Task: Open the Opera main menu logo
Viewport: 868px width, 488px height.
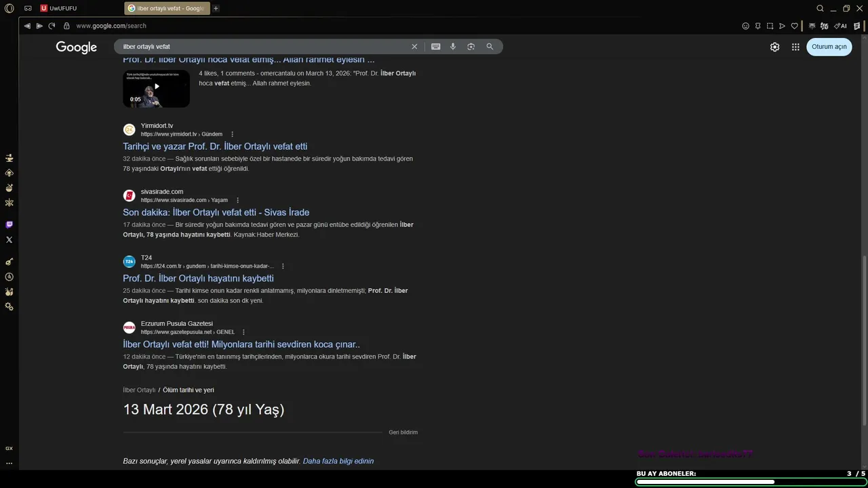Action: [x=9, y=8]
